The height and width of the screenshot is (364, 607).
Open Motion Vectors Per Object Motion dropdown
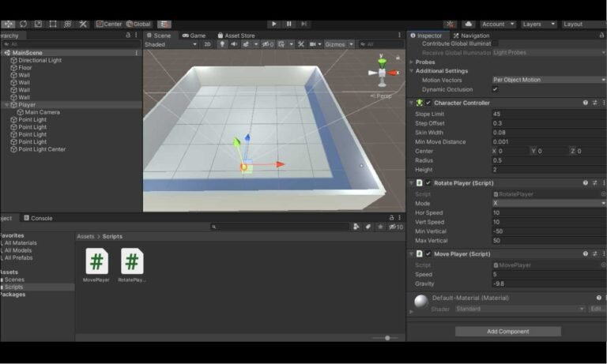pyautogui.click(x=549, y=80)
